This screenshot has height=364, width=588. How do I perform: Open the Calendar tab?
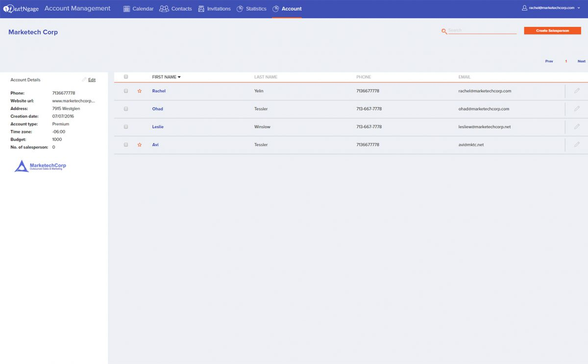[x=138, y=9]
